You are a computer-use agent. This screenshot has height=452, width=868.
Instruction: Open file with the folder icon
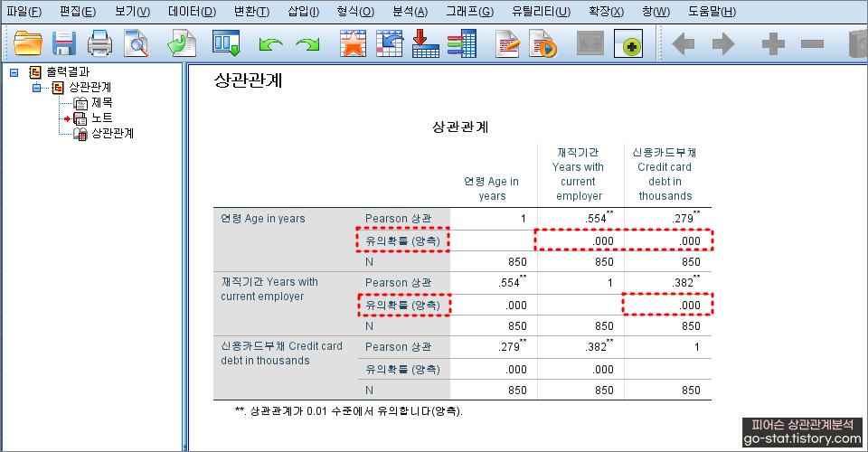[x=28, y=43]
